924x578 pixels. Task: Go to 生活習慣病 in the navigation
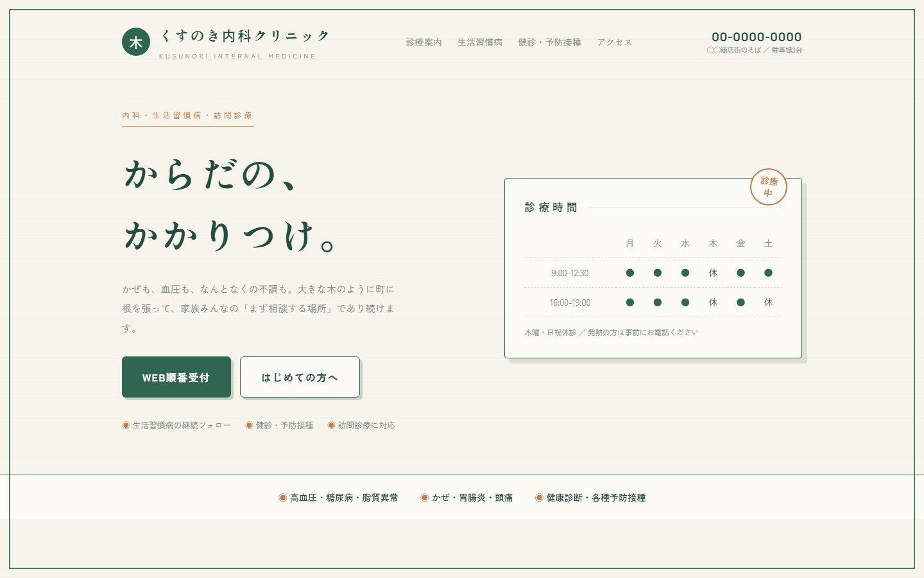point(480,42)
